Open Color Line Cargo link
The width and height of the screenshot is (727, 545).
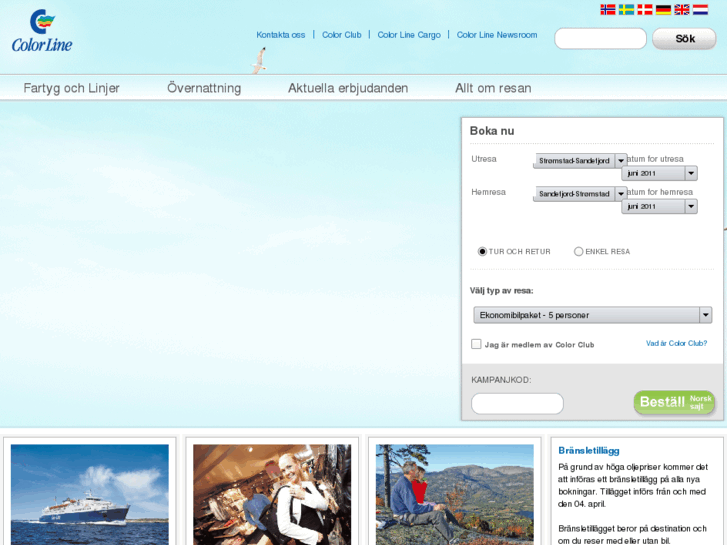click(x=409, y=35)
